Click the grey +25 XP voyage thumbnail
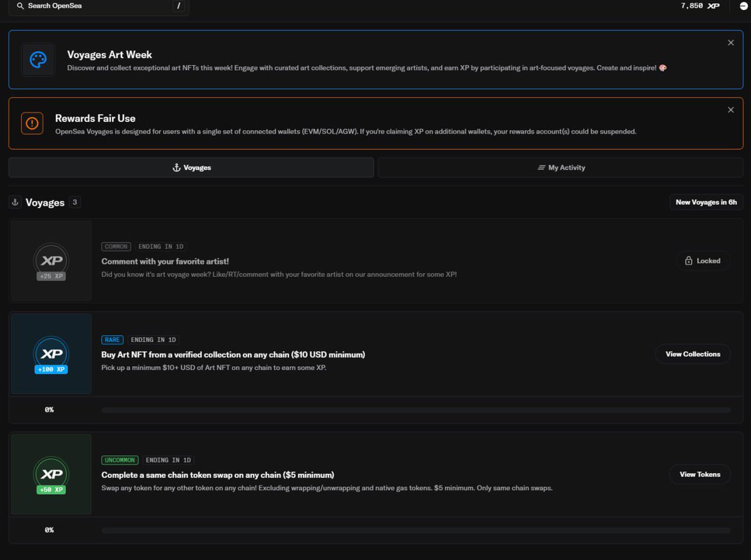This screenshot has width=751, height=560. (51, 261)
